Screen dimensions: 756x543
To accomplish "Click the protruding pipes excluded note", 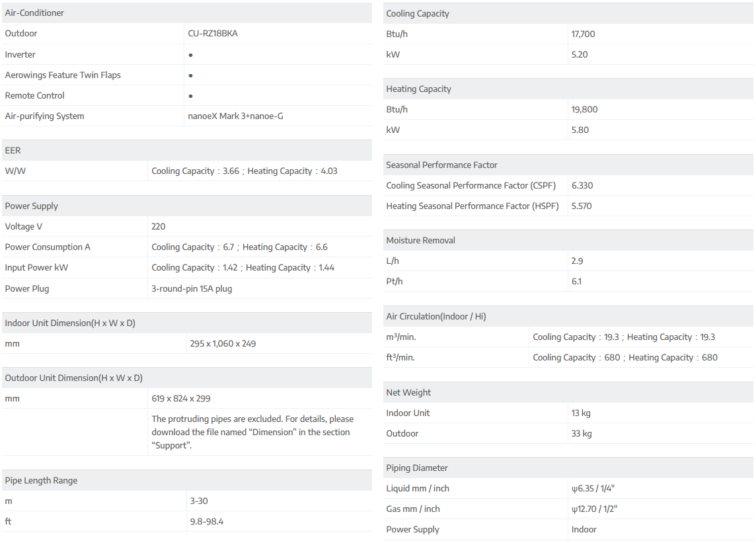I will click(252, 432).
